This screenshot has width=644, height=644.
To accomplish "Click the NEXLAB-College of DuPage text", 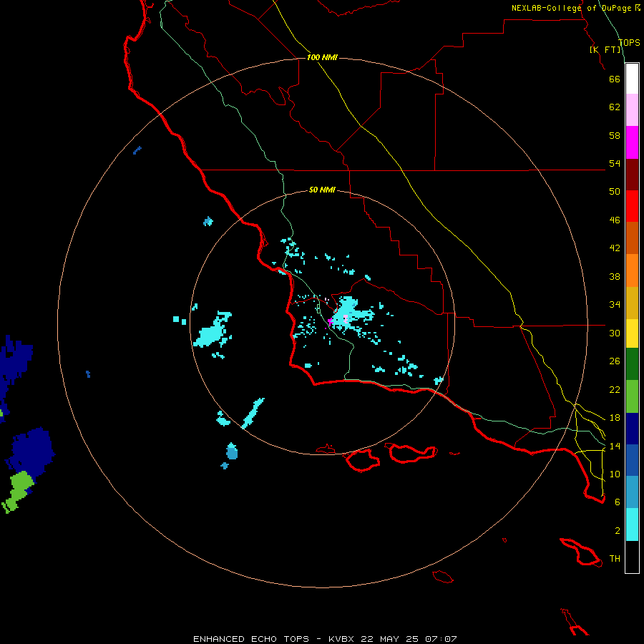I will point(571,8).
